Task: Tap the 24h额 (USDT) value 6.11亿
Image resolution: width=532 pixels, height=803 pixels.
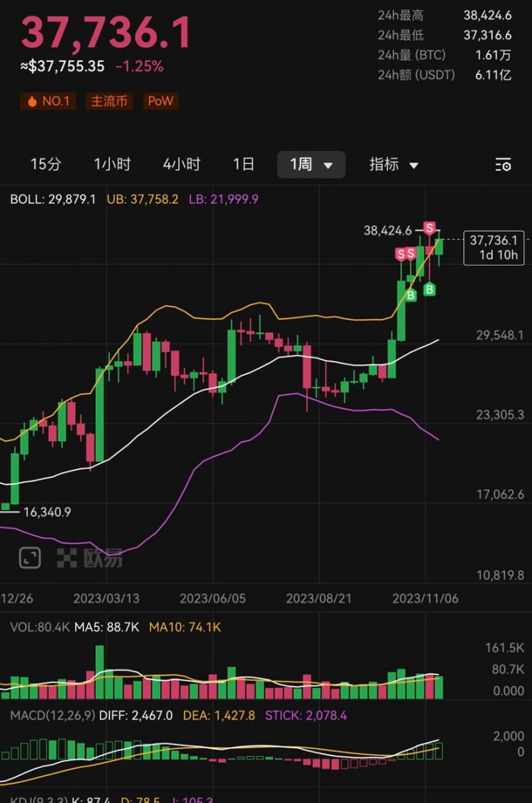Action: coord(493,75)
